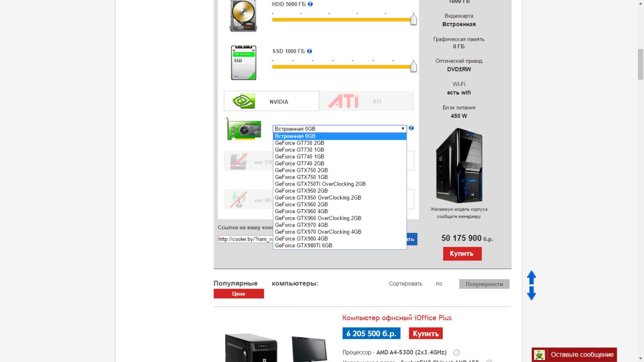644x362 pixels.
Task: Toggle the DVD drive option icon
Action: click(238, 161)
